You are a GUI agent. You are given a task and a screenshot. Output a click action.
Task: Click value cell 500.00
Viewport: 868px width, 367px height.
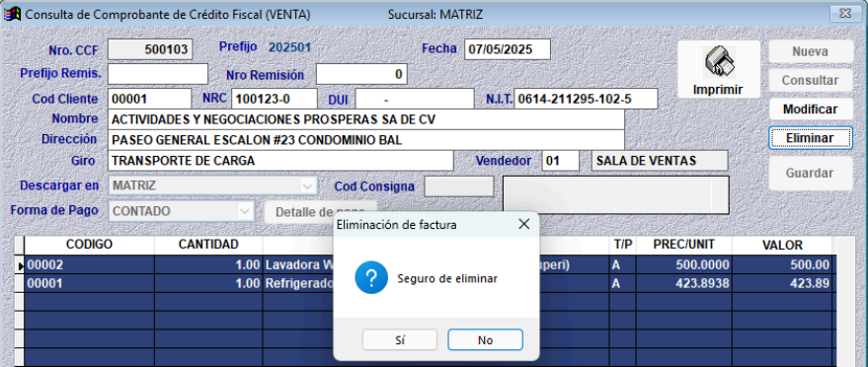(x=782, y=264)
